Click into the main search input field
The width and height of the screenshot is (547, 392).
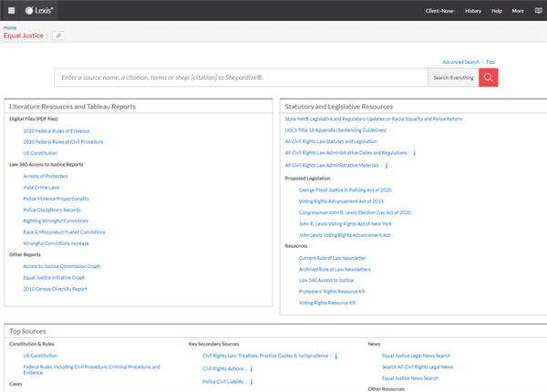241,77
